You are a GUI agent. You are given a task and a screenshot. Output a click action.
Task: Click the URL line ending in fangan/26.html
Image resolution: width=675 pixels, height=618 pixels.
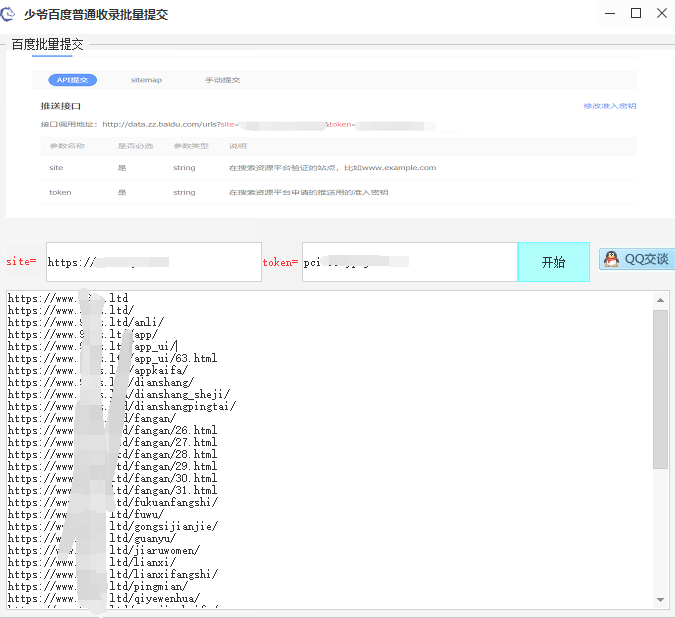[113, 430]
